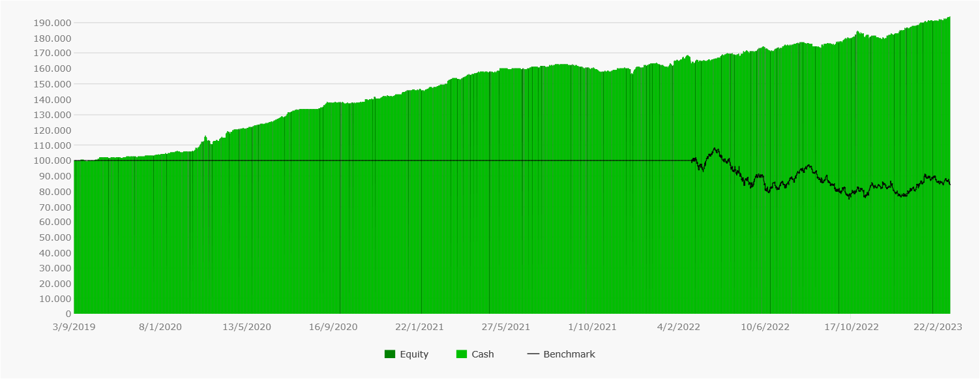Click the 100.000 y-axis label
The image size is (980, 379).
(x=52, y=161)
